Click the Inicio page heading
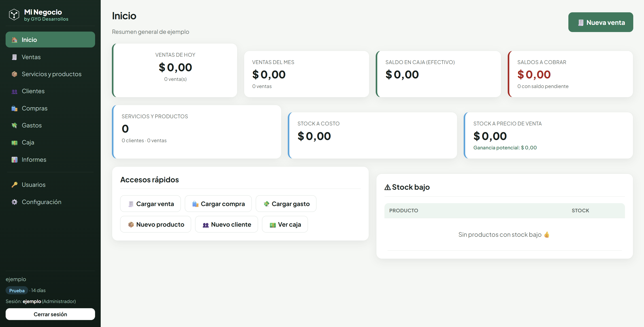 (124, 16)
